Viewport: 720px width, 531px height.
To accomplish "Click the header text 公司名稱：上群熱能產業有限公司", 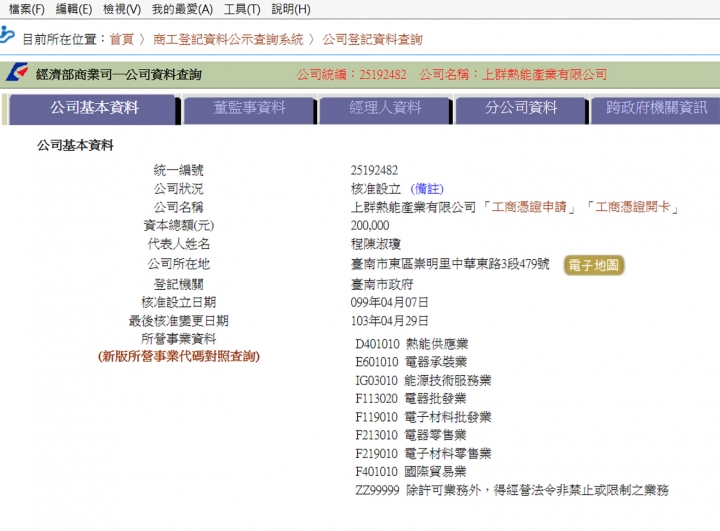I will click(x=513, y=74).
